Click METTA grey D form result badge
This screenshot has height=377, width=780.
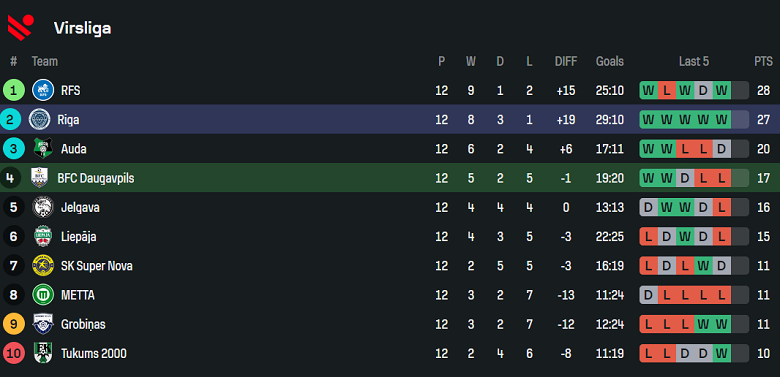tap(648, 295)
